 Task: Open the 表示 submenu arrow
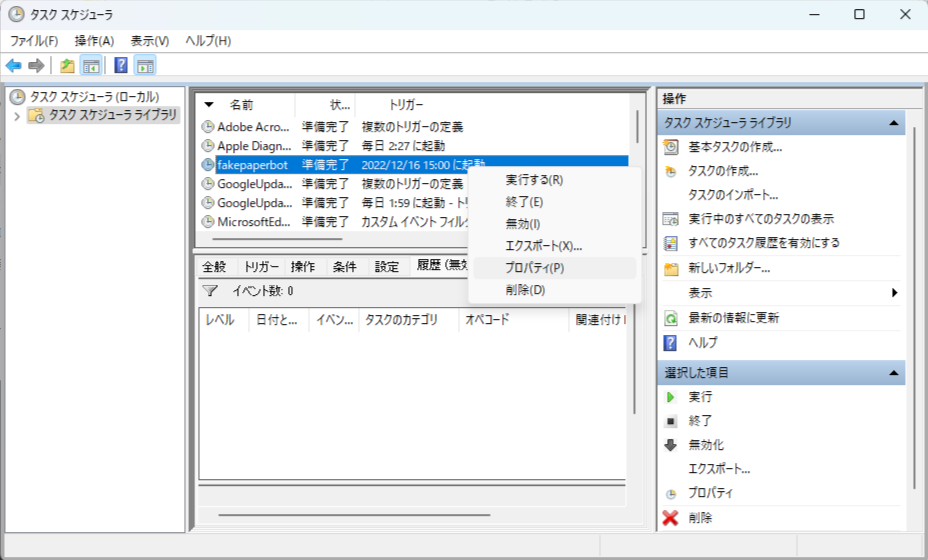coord(894,292)
